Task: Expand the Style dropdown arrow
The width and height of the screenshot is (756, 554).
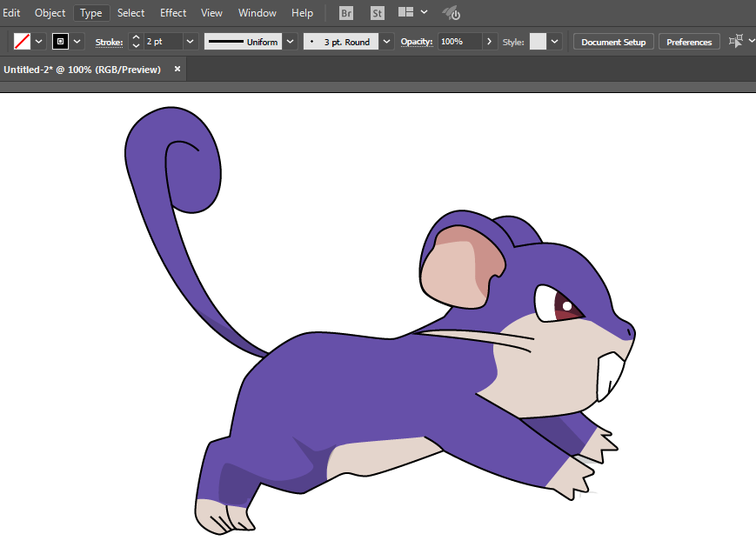Action: click(x=554, y=42)
